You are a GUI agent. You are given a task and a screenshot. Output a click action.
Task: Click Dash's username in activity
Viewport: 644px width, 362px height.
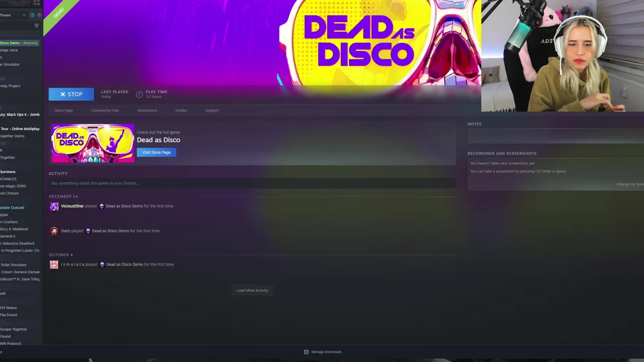65,231
